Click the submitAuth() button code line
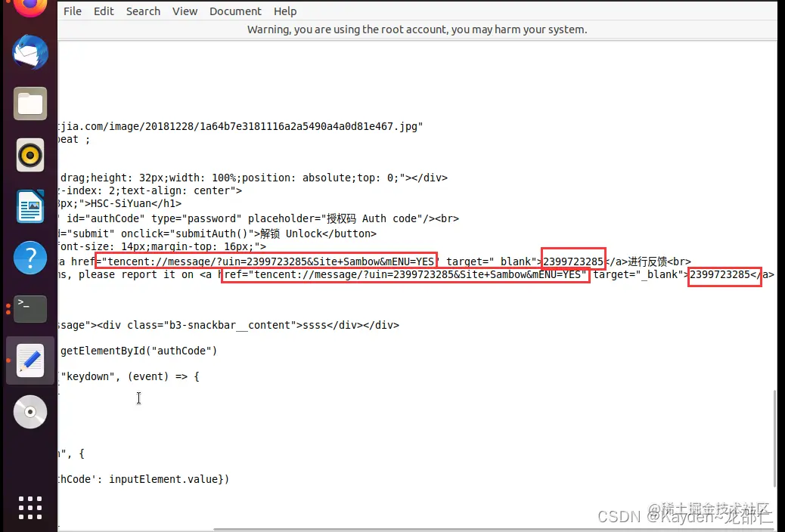Image resolution: width=785 pixels, height=532 pixels. 217,234
